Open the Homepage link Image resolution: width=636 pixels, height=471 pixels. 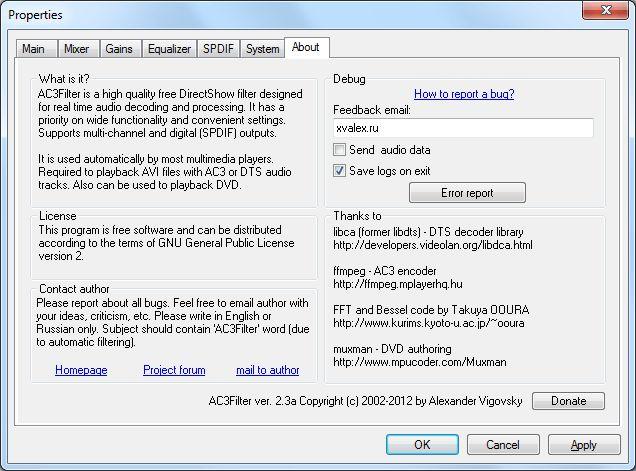pyautogui.click(x=81, y=370)
